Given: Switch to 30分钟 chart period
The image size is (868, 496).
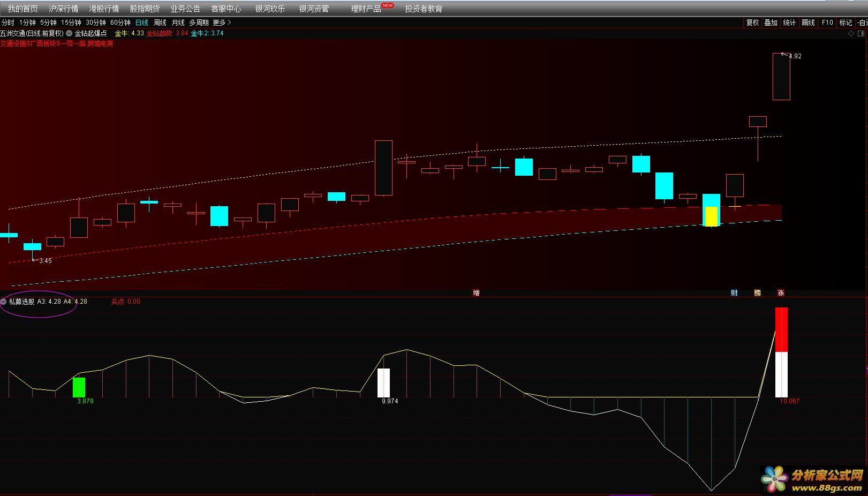Looking at the screenshot, I should 96,22.
